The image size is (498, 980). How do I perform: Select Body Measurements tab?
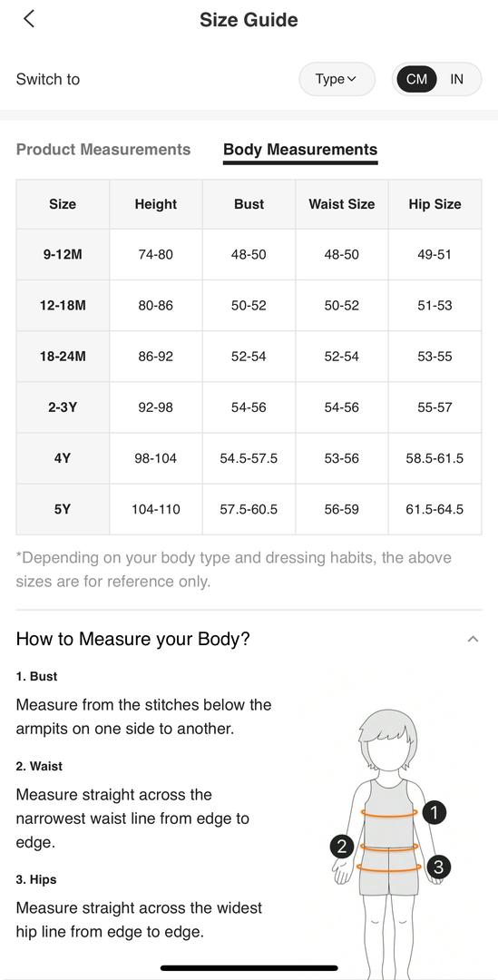point(300,150)
